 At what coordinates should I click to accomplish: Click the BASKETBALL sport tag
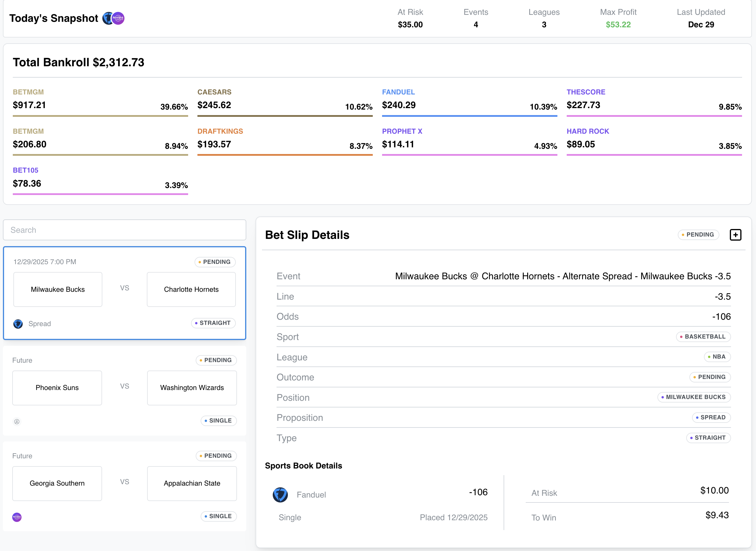703,337
